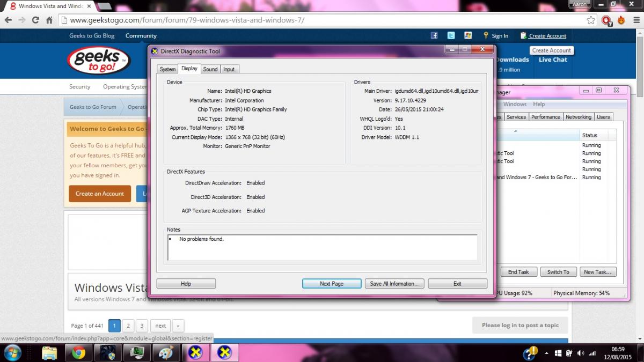
Task: Click the Geeks to Go logo
Action: pos(99,60)
